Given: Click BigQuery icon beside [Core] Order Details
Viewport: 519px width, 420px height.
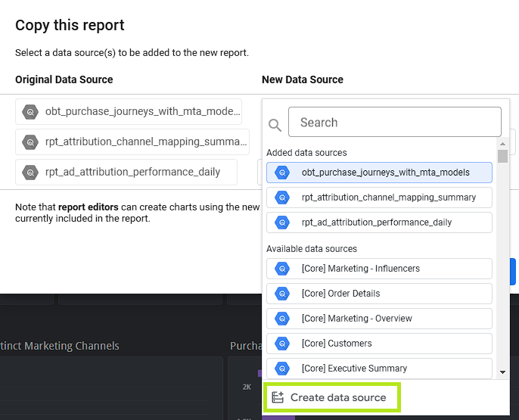Looking at the screenshot, I should (x=282, y=294).
